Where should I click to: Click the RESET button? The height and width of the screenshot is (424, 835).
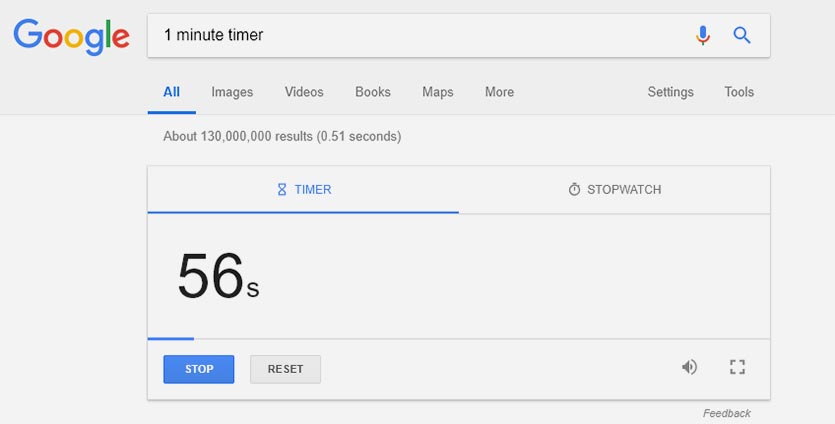tap(285, 369)
